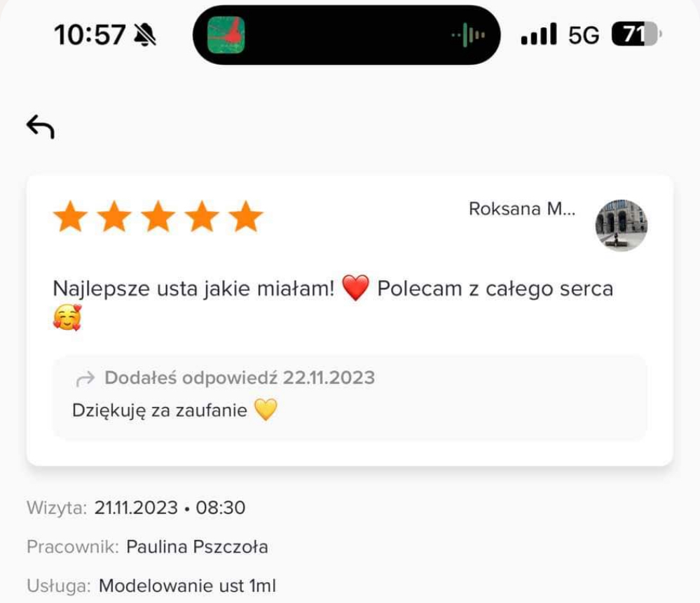Screen dimensions: 700x603
Task: Tap the yellow heart emoji in reply
Action: [x=266, y=410]
